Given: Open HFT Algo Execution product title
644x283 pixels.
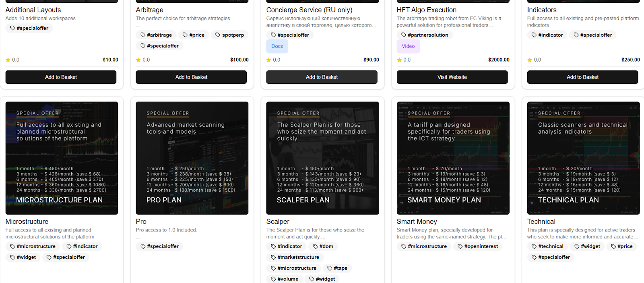Looking at the screenshot, I should pyautogui.click(x=427, y=10).
